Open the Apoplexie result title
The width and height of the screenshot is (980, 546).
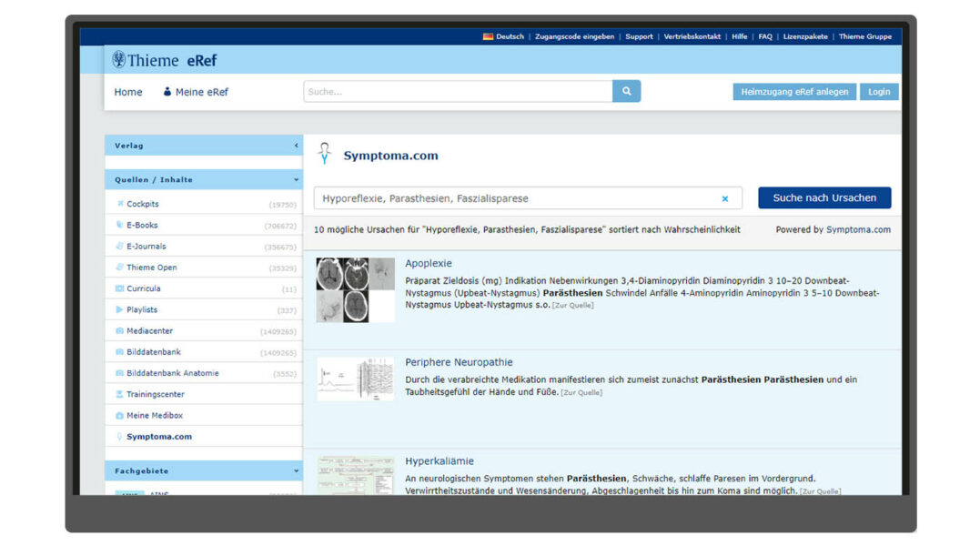click(x=429, y=264)
